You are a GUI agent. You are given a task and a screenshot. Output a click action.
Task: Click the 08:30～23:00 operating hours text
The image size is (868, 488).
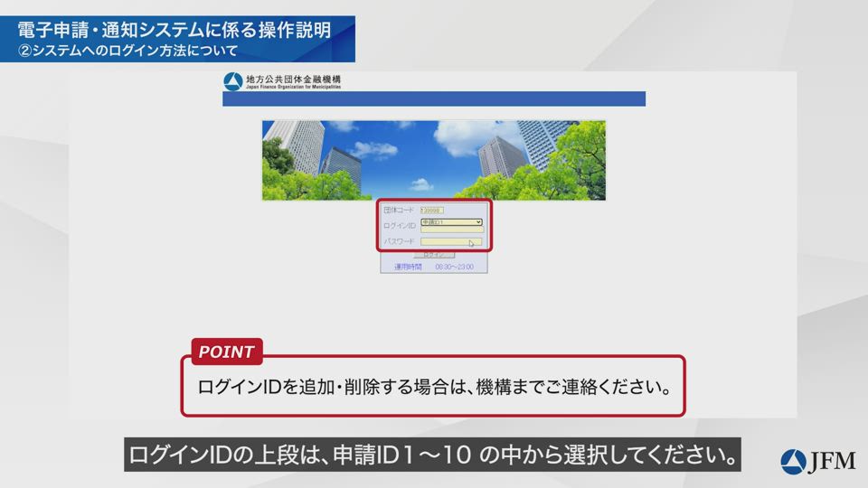pos(454,267)
